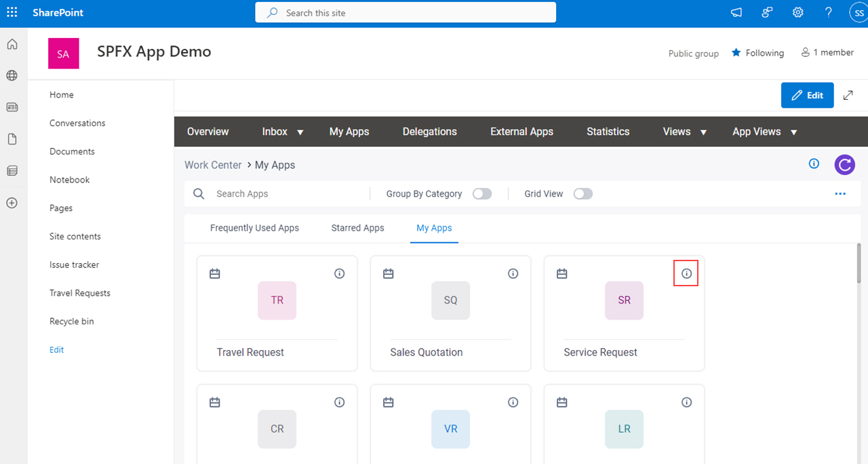Expand the Views dropdown arrow
The image size is (868, 464).
[x=703, y=132]
